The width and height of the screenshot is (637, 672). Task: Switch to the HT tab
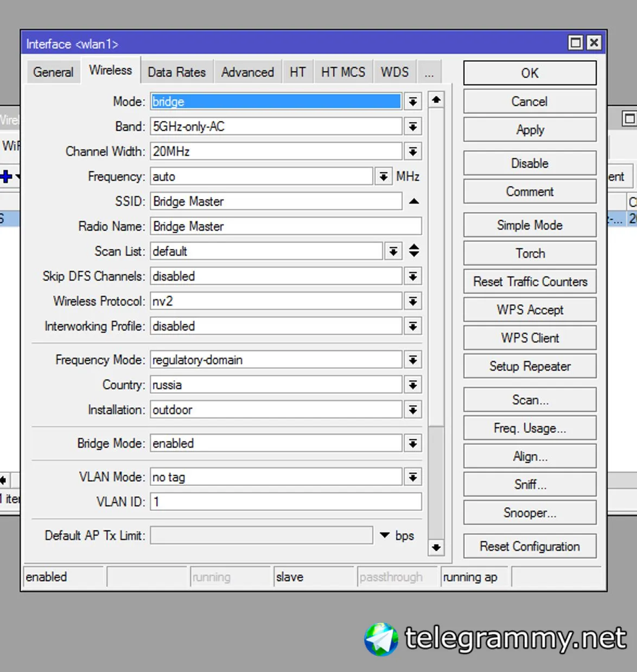point(297,72)
